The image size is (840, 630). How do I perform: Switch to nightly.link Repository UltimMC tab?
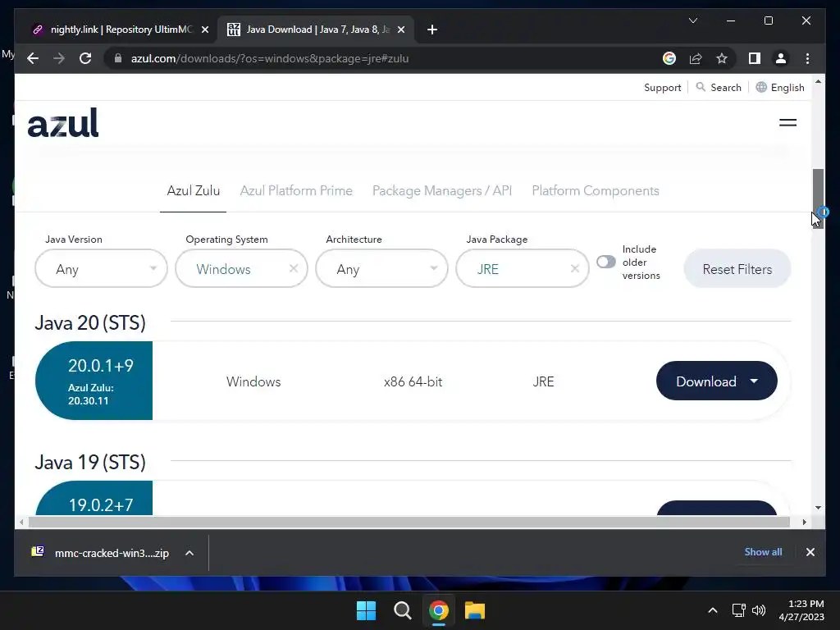click(120, 30)
